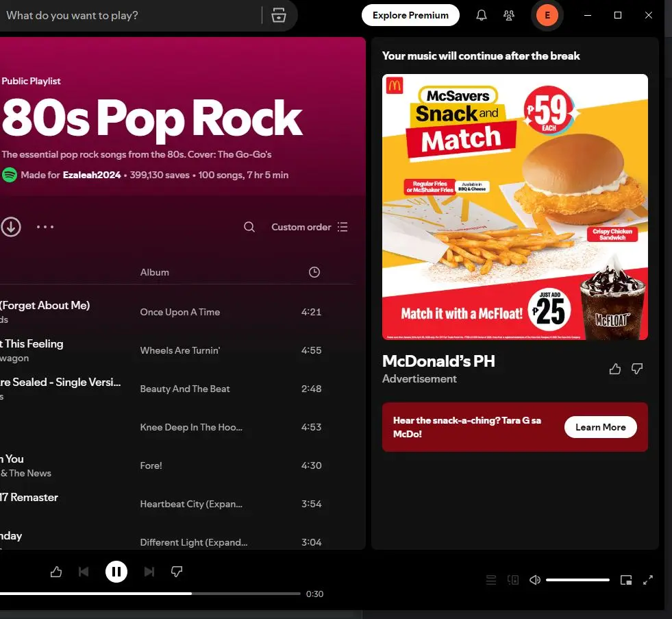Image resolution: width=672 pixels, height=619 pixels.
Task: Open Friend Activity people icon
Action: (x=509, y=16)
